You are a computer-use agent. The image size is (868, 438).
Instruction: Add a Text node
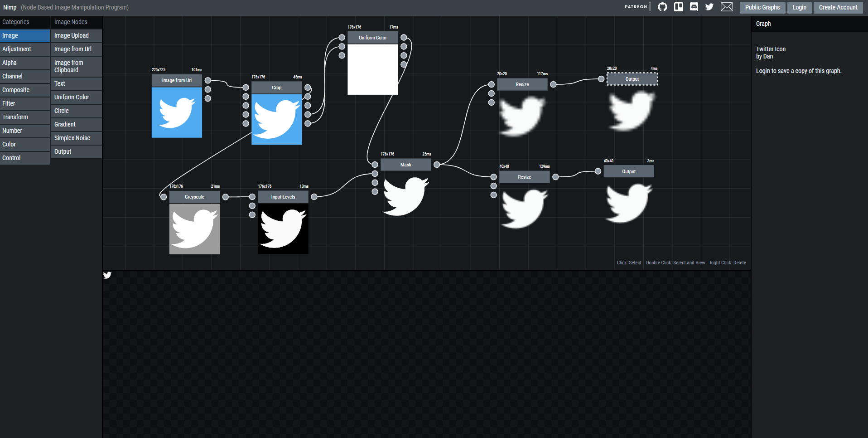[76, 83]
